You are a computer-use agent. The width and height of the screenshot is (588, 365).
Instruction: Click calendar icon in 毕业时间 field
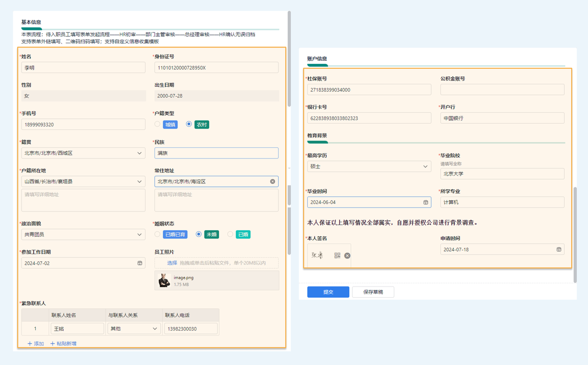[x=426, y=202]
